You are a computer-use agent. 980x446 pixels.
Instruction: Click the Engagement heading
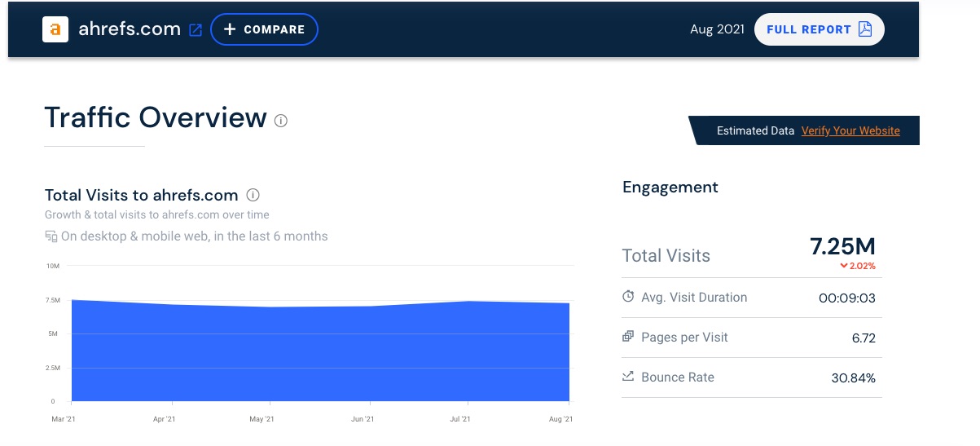670,187
